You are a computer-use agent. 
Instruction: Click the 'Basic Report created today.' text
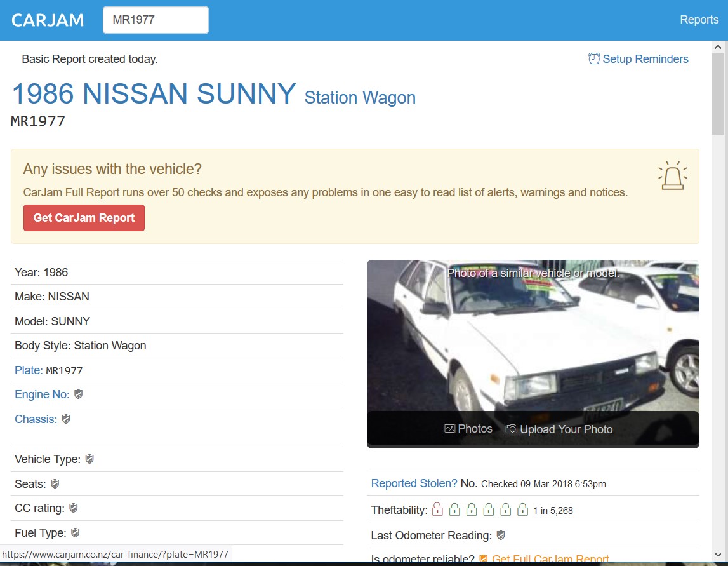point(89,59)
